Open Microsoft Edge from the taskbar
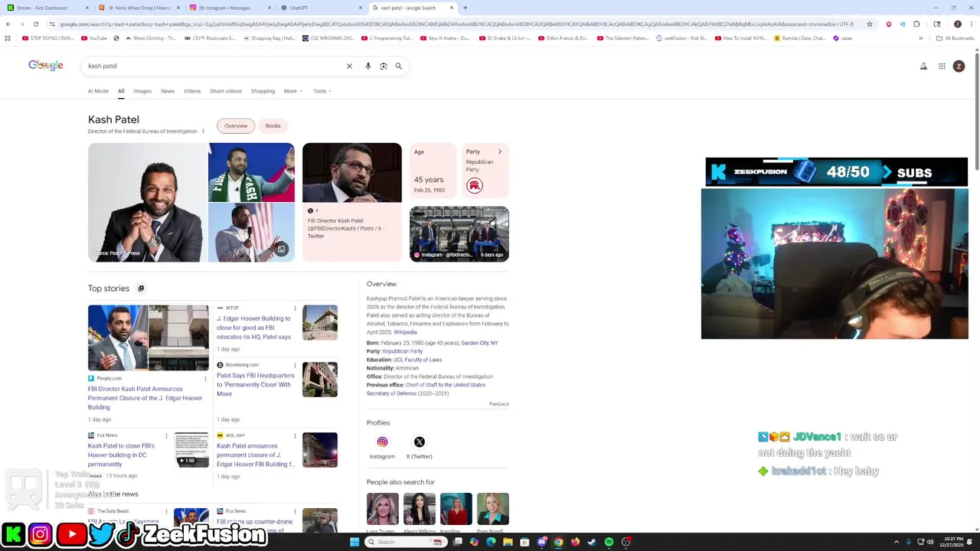 491,542
